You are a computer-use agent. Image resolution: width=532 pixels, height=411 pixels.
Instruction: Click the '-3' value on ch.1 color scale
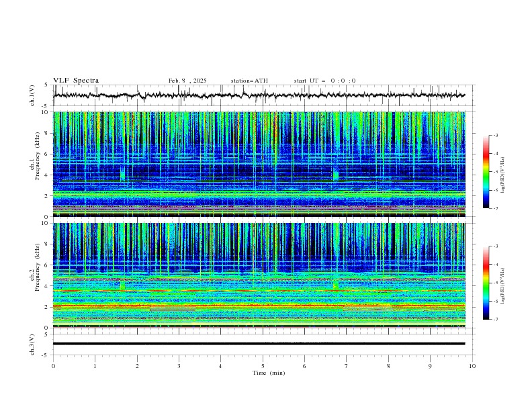tap(495, 135)
